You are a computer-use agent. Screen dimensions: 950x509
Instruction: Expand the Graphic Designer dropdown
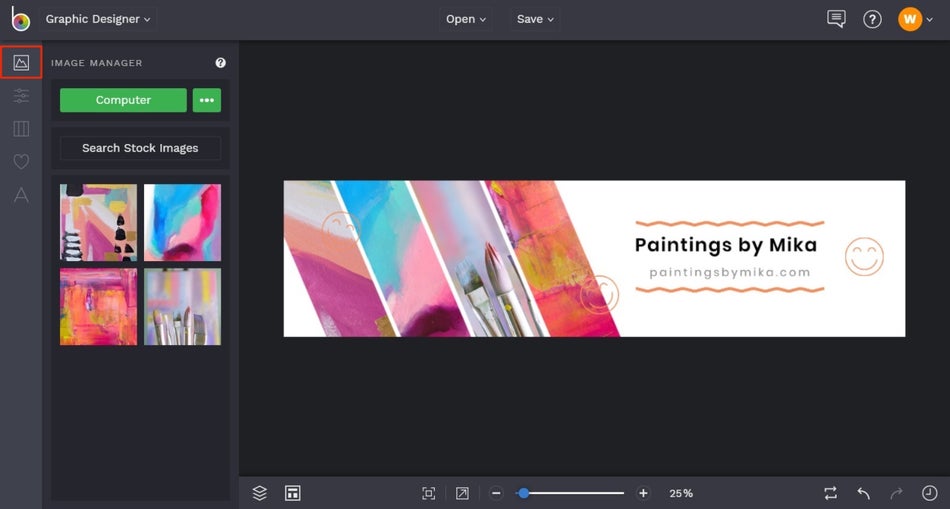point(98,19)
